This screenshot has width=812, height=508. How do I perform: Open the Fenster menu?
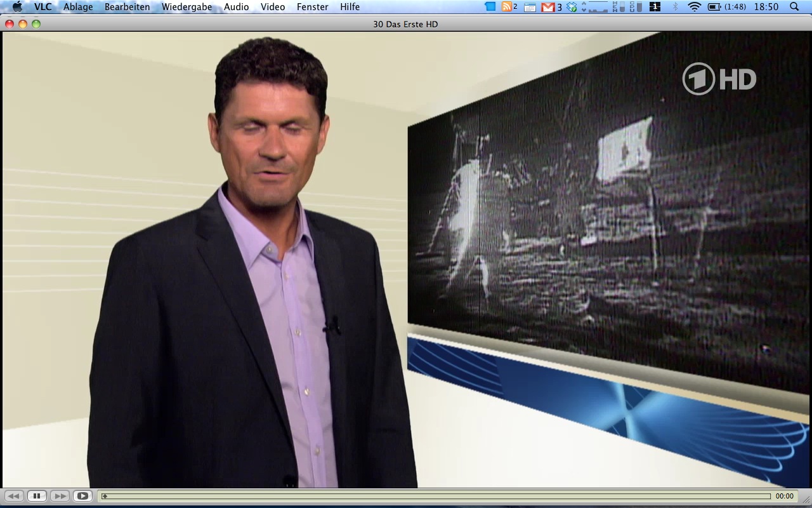pos(313,7)
